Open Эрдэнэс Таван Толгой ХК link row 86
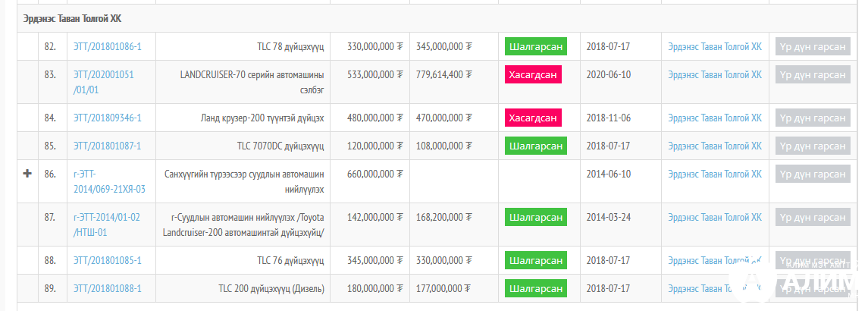Viewport: 868px width, 311px height. (x=714, y=174)
